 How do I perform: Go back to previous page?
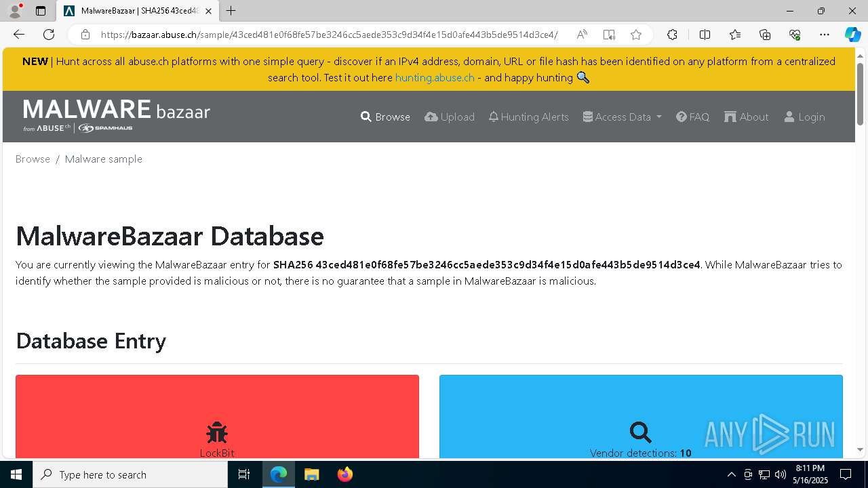19,35
